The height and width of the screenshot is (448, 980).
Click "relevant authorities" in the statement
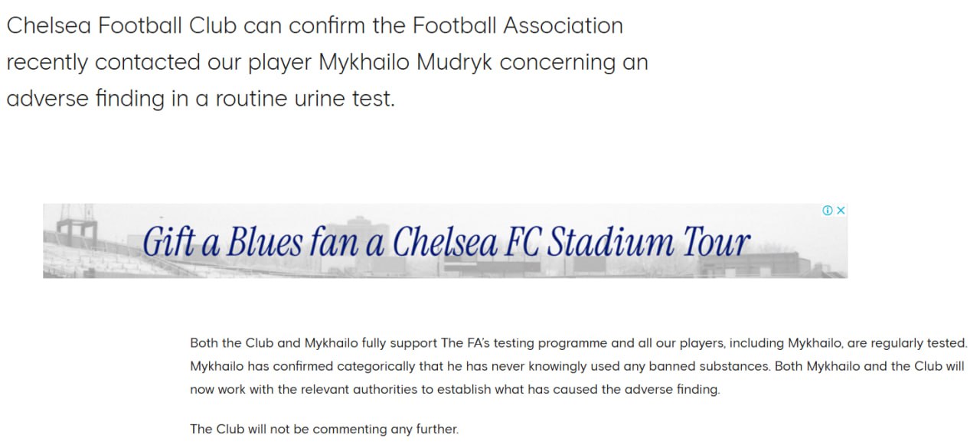click(x=365, y=390)
